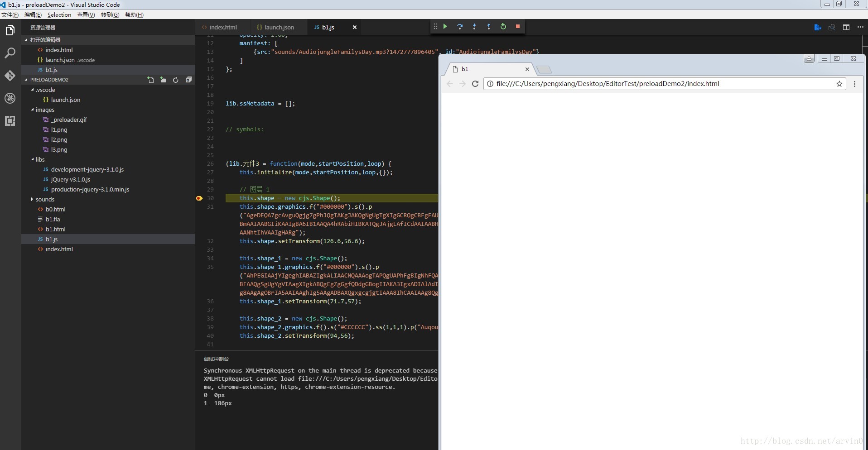This screenshot has width=868, height=450.
Task: Open the Debug view in activity bar
Action: (10, 98)
